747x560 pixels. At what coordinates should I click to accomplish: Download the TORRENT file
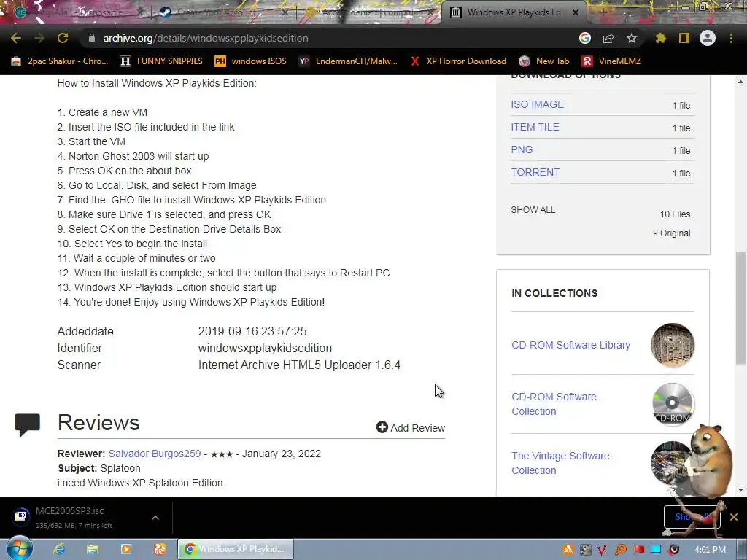tap(535, 172)
